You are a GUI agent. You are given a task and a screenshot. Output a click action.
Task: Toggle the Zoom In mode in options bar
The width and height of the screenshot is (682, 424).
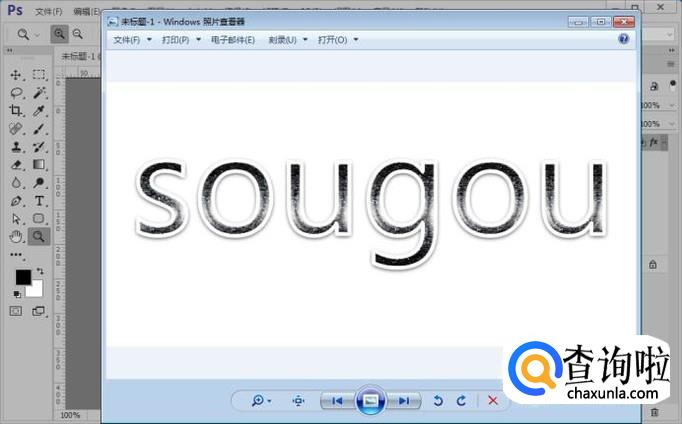click(x=59, y=33)
